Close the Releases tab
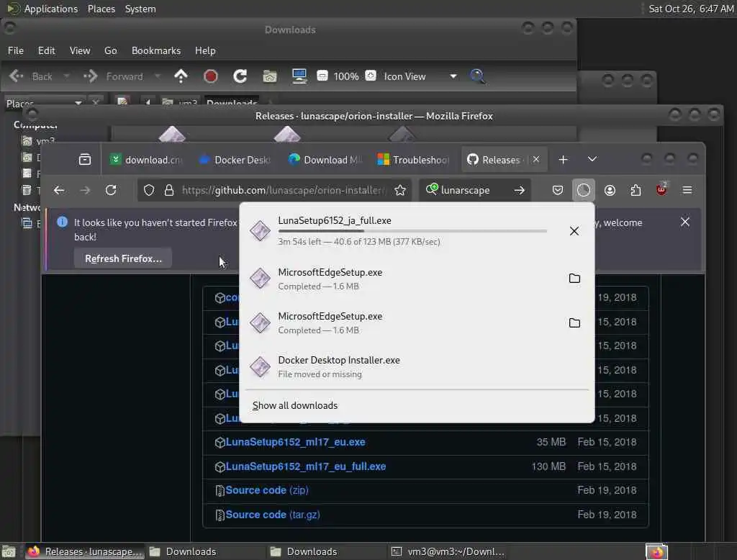 [535, 159]
